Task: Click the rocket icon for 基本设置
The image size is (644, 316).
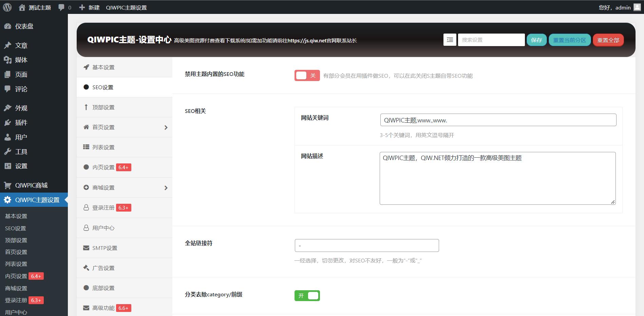Action: (x=86, y=67)
